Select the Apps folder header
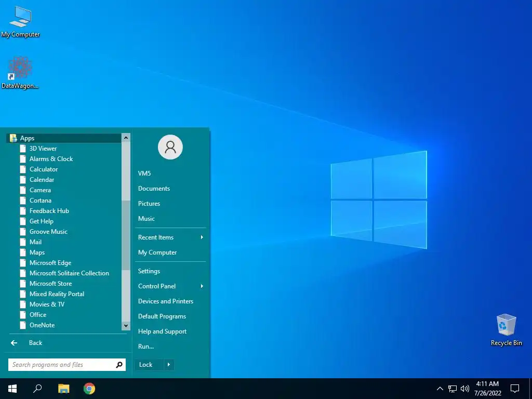532x399 pixels. [64, 138]
